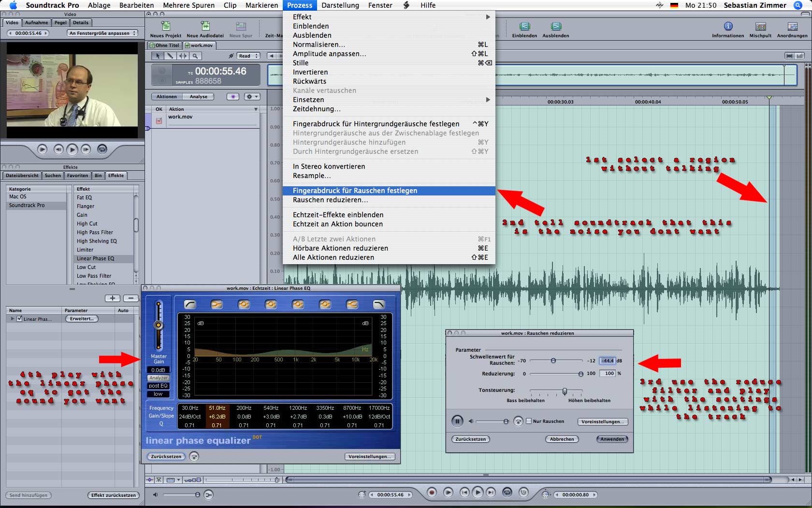Choose Rauschen reduzieren... menu item

[x=389, y=200]
